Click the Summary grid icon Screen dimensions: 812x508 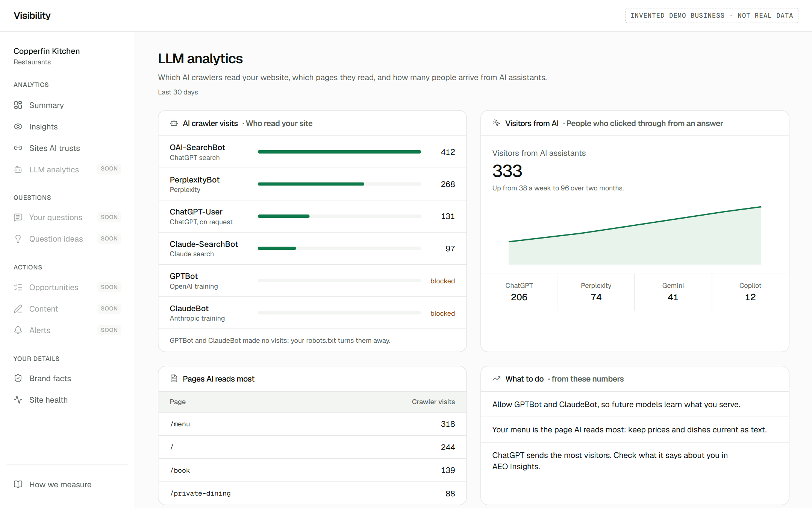[18, 105]
